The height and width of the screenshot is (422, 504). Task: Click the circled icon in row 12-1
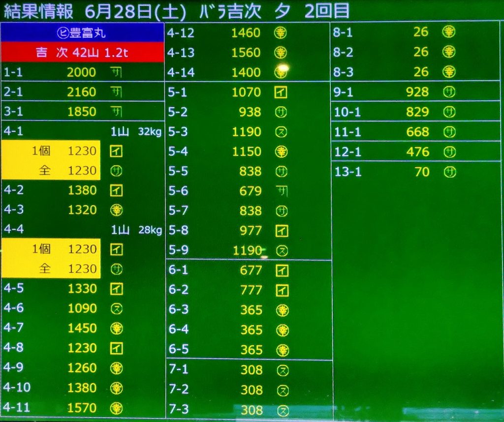(x=449, y=151)
